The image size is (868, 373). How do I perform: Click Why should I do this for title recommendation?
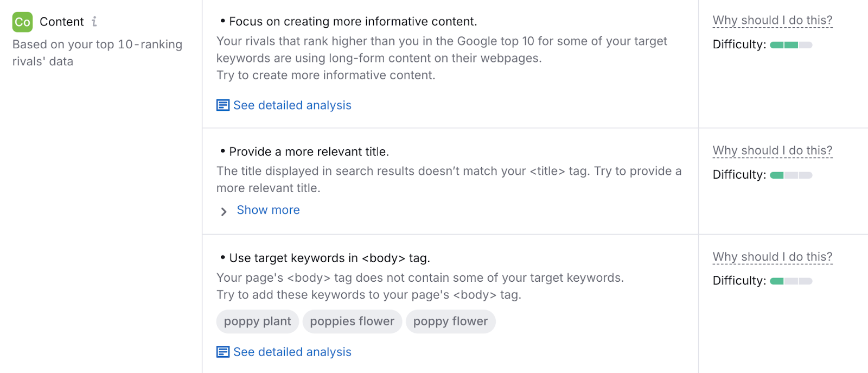click(771, 150)
